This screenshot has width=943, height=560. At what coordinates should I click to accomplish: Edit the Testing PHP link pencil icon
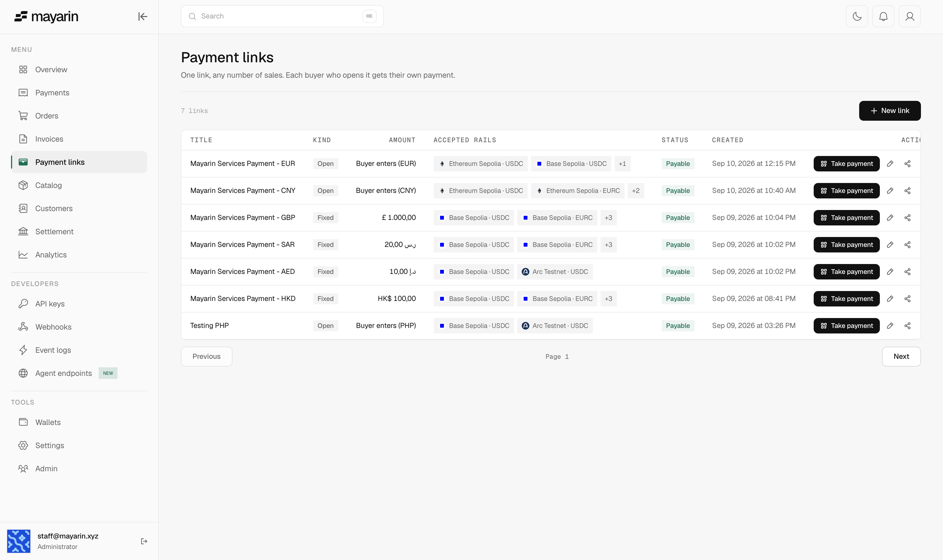(890, 326)
